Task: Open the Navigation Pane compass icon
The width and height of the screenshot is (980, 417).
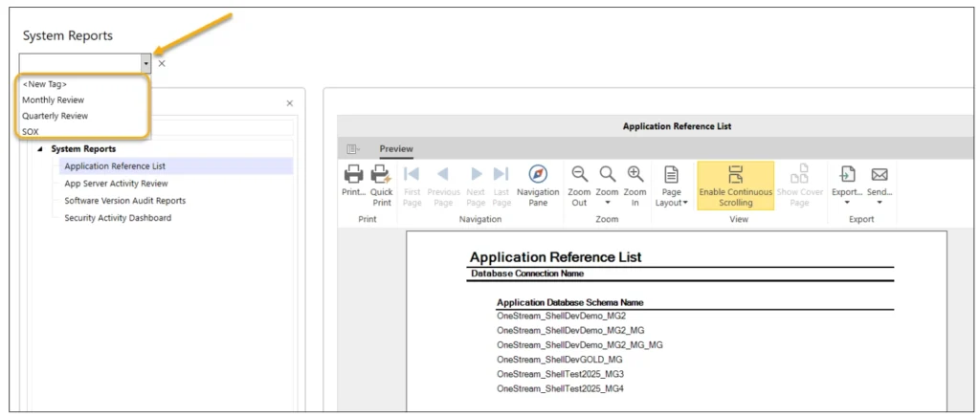Action: [x=538, y=175]
